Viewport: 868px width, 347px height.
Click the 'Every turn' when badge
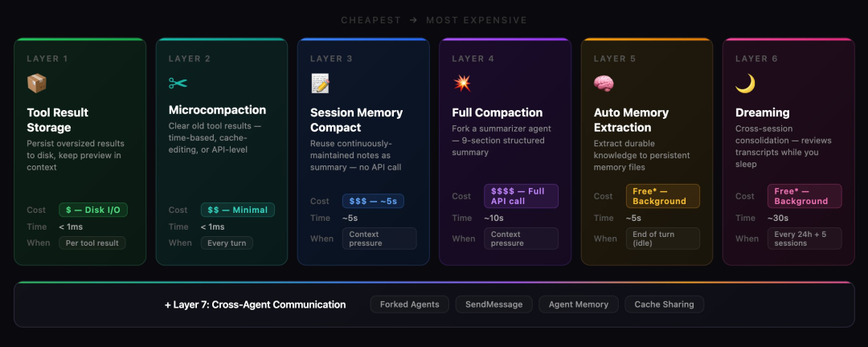pyautogui.click(x=227, y=243)
